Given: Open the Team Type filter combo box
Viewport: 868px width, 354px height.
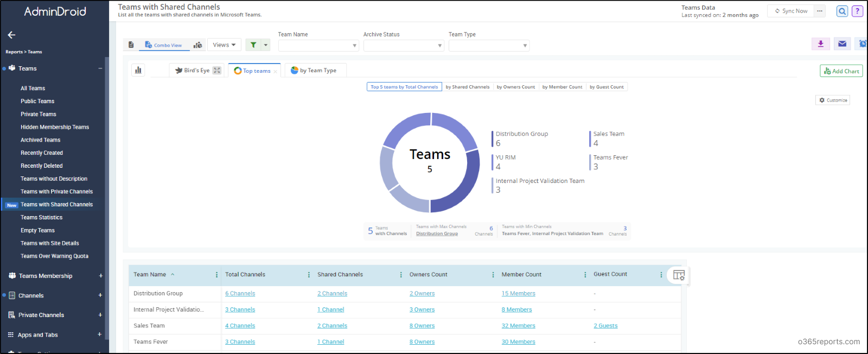Looking at the screenshot, I should (489, 46).
